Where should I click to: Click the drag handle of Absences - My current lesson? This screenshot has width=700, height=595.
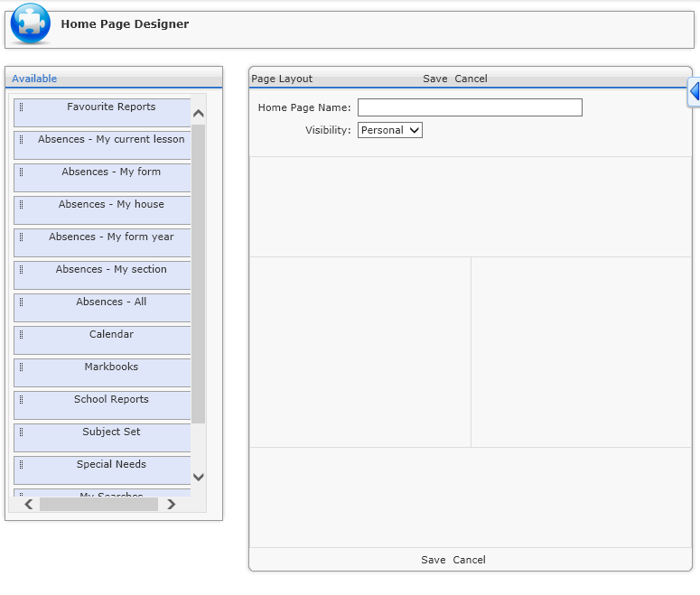21,139
